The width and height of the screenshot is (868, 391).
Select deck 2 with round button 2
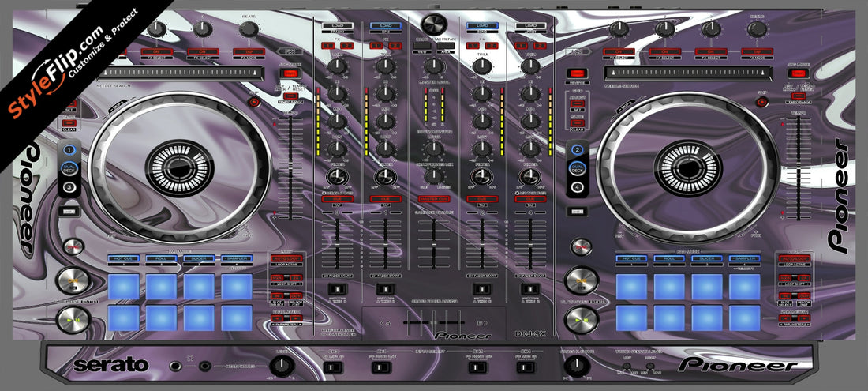click(x=577, y=150)
